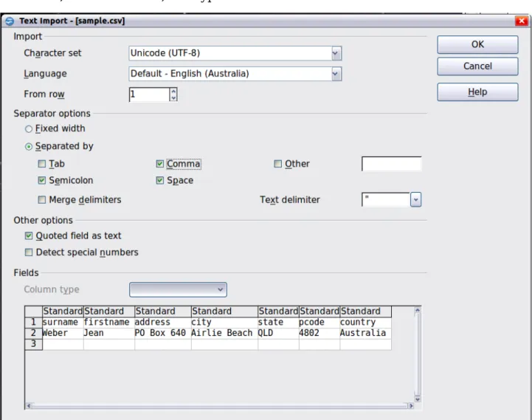The width and height of the screenshot is (532, 420).
Task: Click the 'country' preview cell
Action: pos(365,323)
